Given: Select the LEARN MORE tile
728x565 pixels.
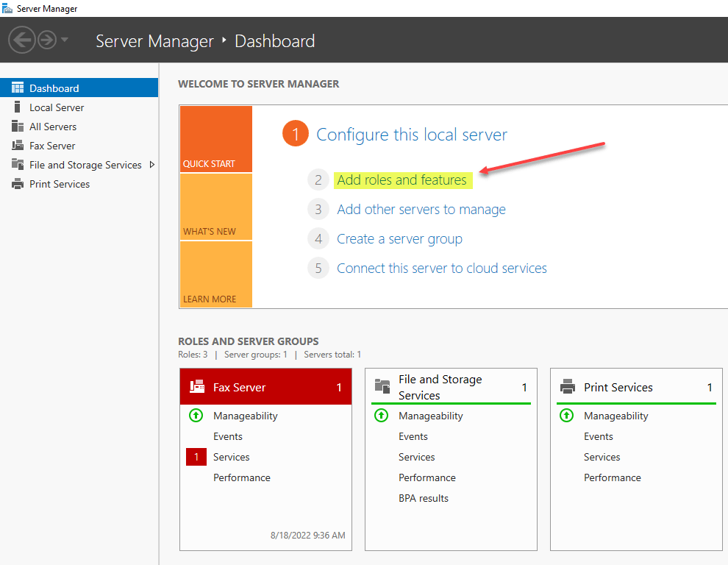Looking at the screenshot, I should pyautogui.click(x=216, y=274).
